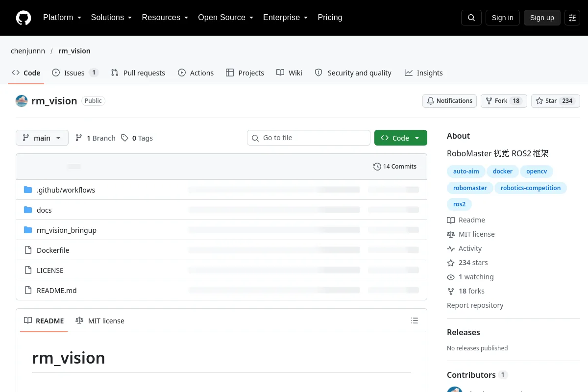This screenshot has width=588, height=392.
Task: Open the 0 Tags link
Action: coord(137,138)
